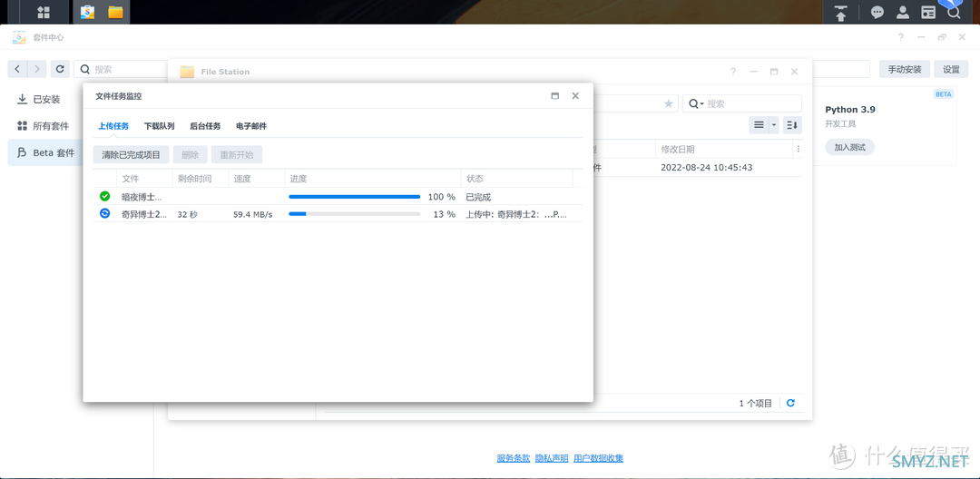The height and width of the screenshot is (479, 980).
Task: Select the 奇异博士2 uploading row
Action: point(338,214)
